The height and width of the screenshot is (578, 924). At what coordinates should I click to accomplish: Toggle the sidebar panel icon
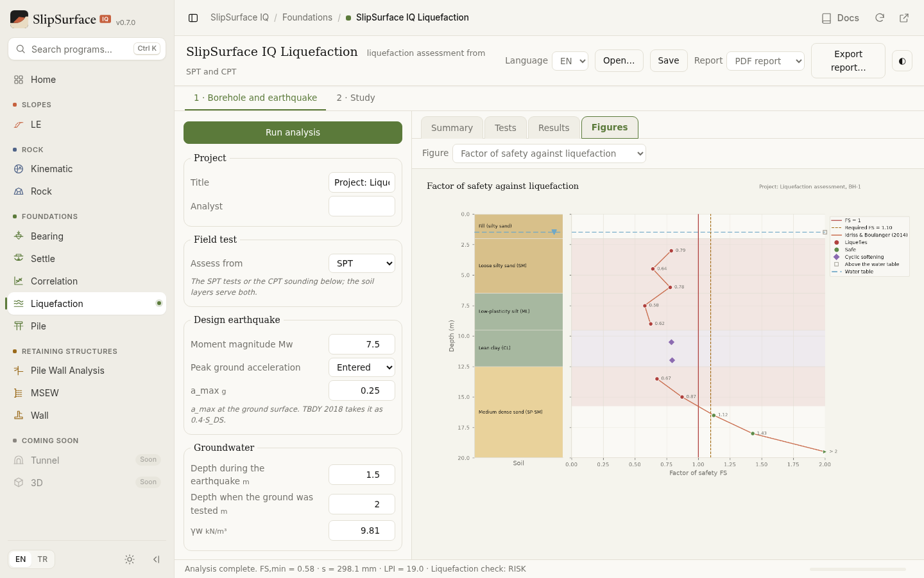tap(193, 18)
